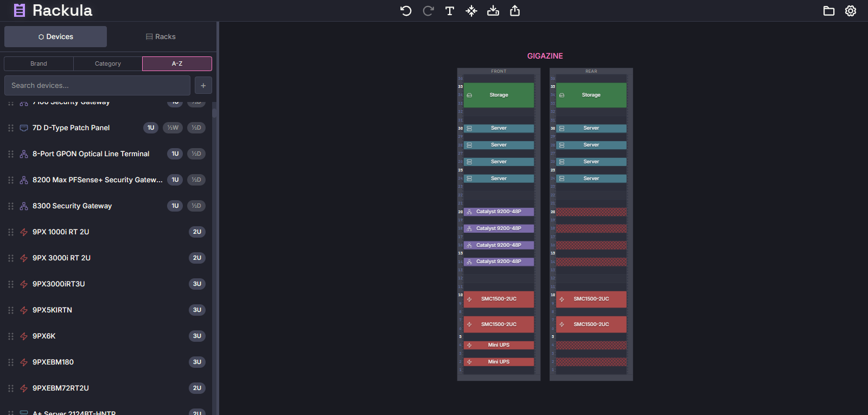Image resolution: width=868 pixels, height=415 pixels.
Task: Switch to the Racks tab
Action: click(161, 37)
